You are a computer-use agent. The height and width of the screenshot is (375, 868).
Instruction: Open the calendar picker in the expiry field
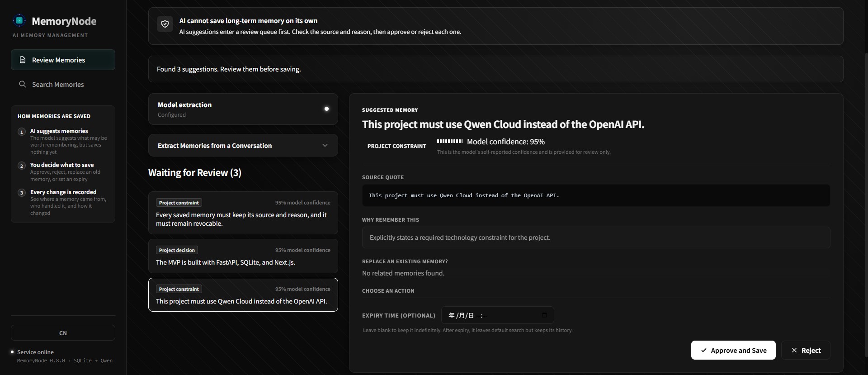[x=544, y=315]
